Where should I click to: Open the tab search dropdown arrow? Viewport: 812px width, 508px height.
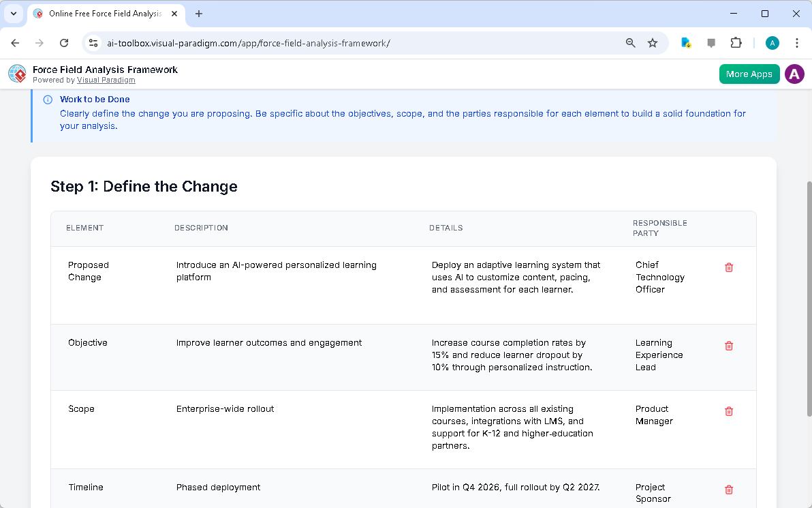[x=13, y=14]
